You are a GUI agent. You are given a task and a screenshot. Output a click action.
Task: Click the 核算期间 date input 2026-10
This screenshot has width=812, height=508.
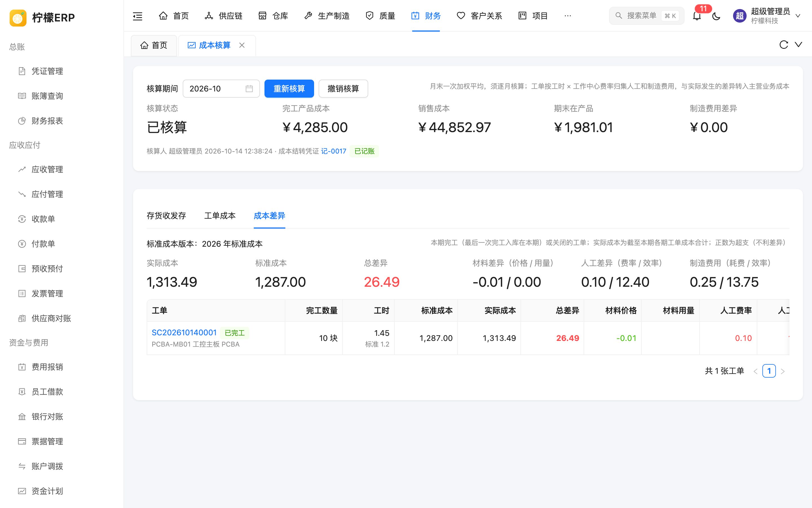221,89
